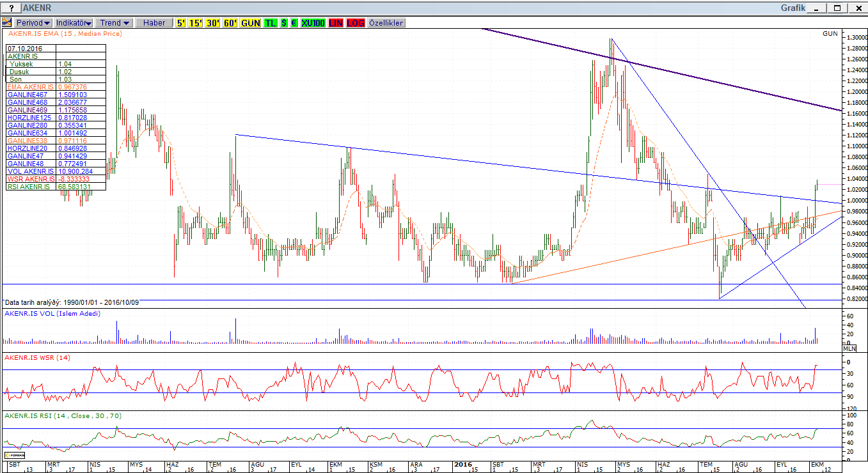The width and height of the screenshot is (868, 473).
Task: Expand the Indikatör dropdown
Action: click(x=74, y=22)
